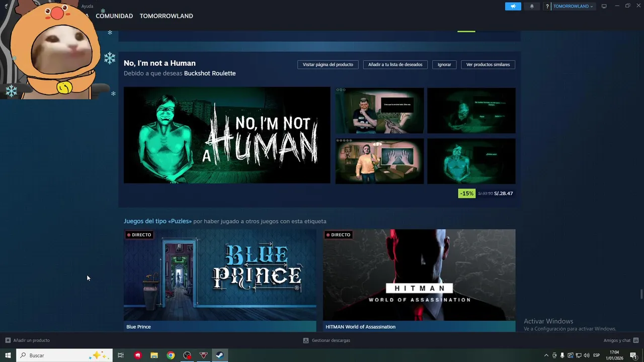Click the Steam taskbar icon
This screenshot has height=362, width=644.
(x=220, y=355)
